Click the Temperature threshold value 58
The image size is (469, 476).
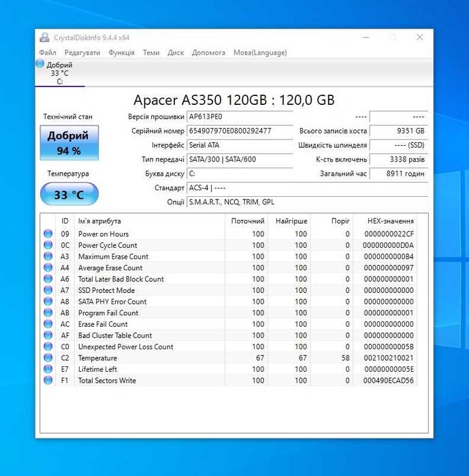[346, 358]
